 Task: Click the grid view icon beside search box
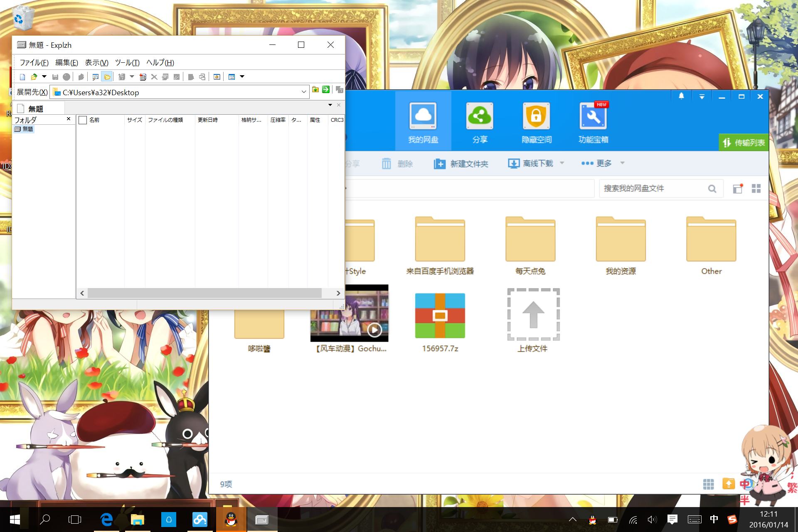point(756,189)
